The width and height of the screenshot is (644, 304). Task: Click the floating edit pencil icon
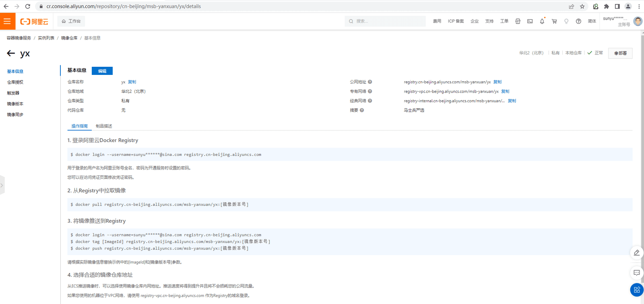pos(637,253)
